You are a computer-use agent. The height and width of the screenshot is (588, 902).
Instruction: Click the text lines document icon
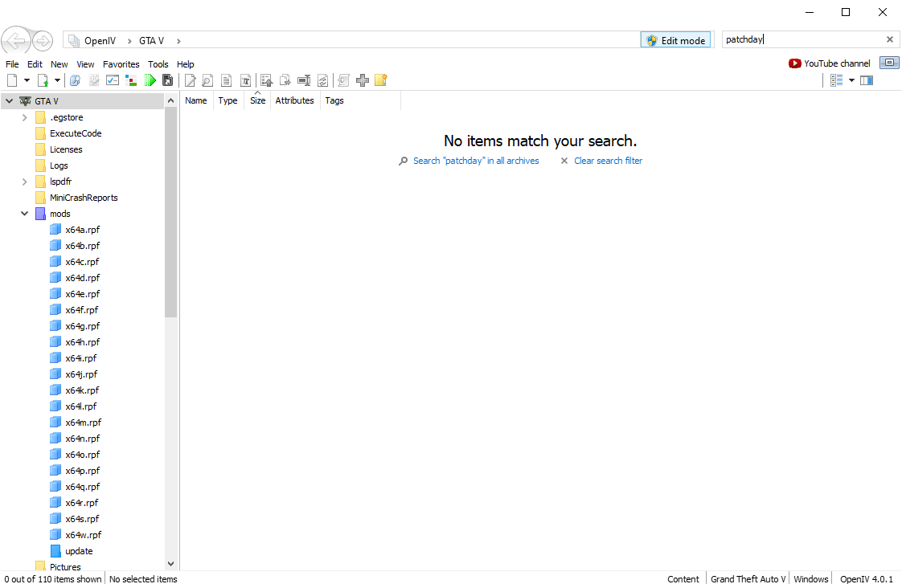coord(227,80)
